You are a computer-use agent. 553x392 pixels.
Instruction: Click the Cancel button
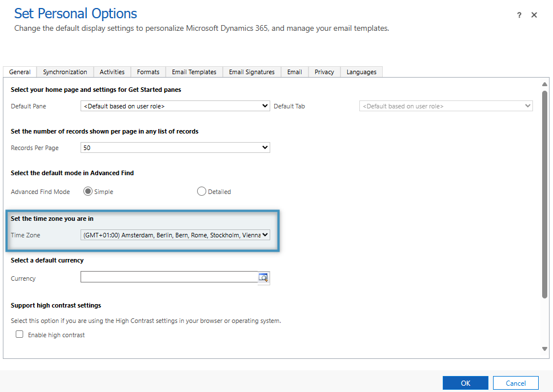pos(515,383)
